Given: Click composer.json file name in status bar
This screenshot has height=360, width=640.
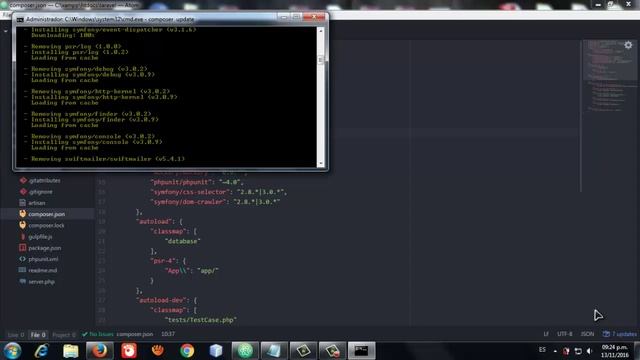Looking at the screenshot, I should coord(135,334).
